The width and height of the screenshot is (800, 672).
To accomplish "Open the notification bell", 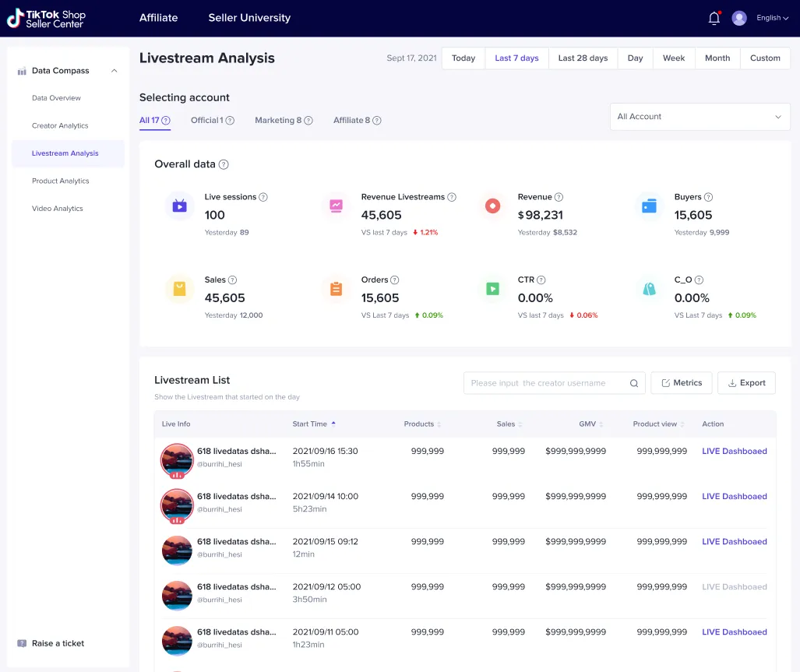I will coord(714,18).
